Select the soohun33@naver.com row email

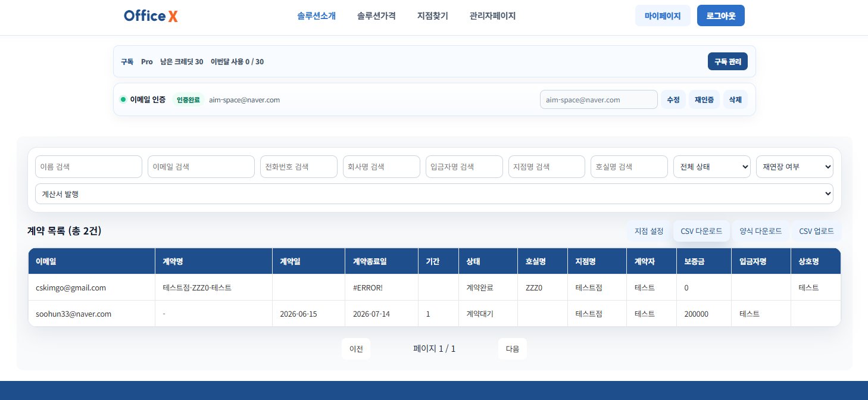coord(73,314)
